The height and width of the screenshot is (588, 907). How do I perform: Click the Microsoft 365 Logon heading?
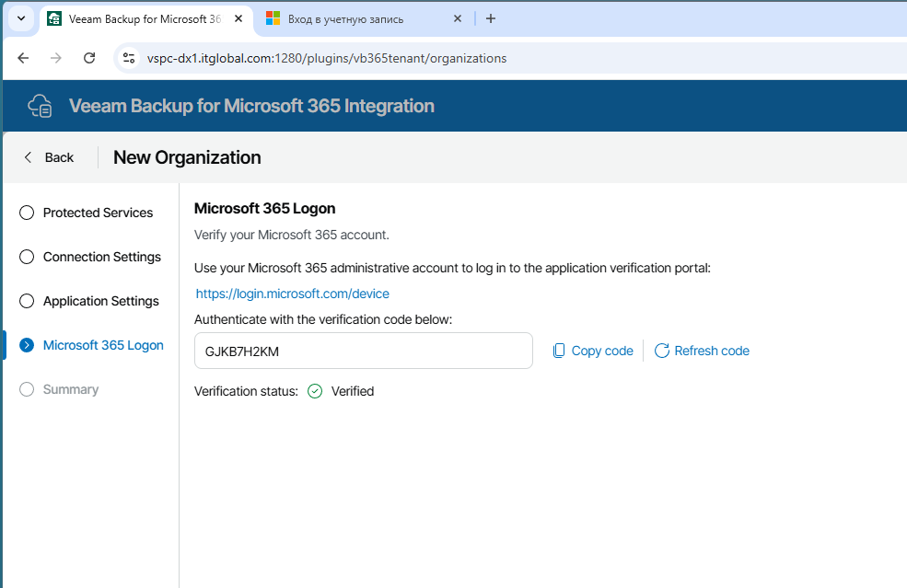click(x=264, y=209)
